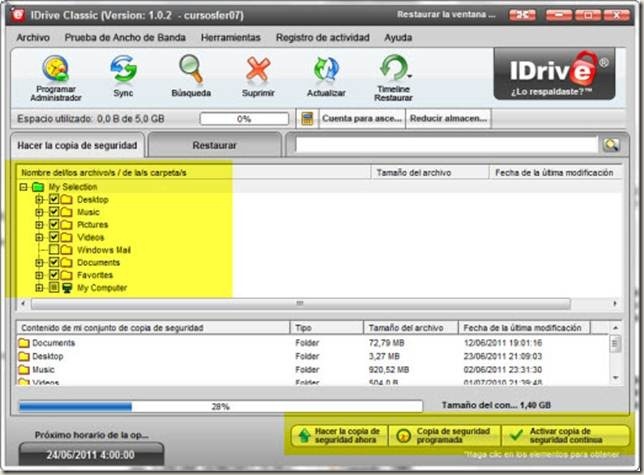Uncheck the Music folder checkbox
Image resolution: width=644 pixels, height=475 pixels.
pyautogui.click(x=54, y=212)
